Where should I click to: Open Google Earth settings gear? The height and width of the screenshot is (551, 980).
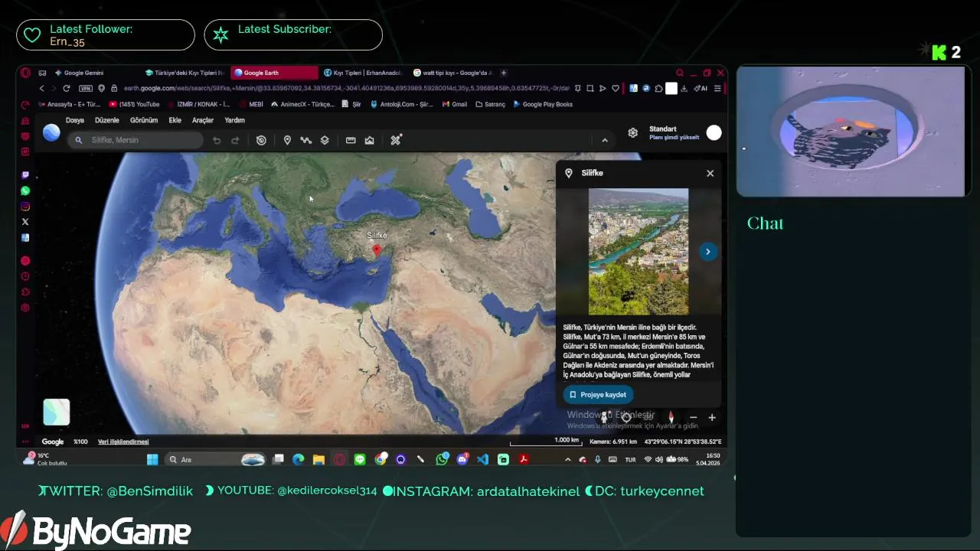click(632, 132)
